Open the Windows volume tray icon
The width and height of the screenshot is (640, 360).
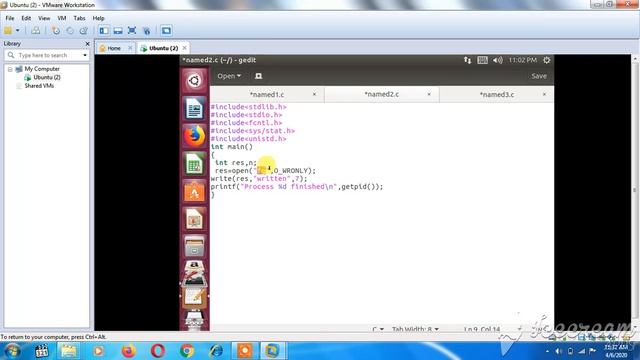(558, 351)
